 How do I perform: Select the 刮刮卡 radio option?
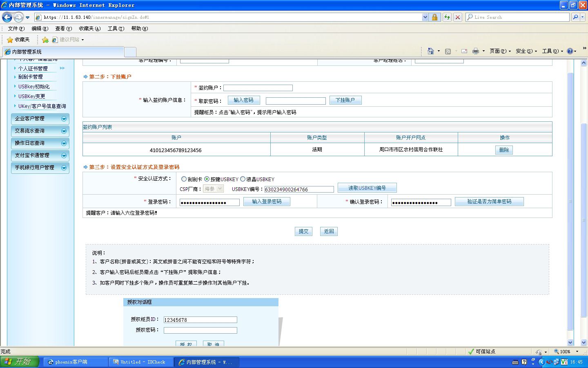184,179
